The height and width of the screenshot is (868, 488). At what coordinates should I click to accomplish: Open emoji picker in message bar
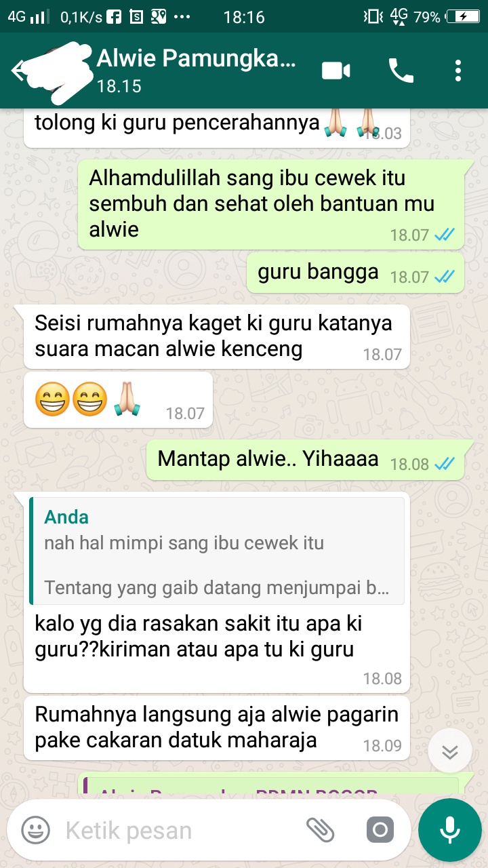(35, 829)
